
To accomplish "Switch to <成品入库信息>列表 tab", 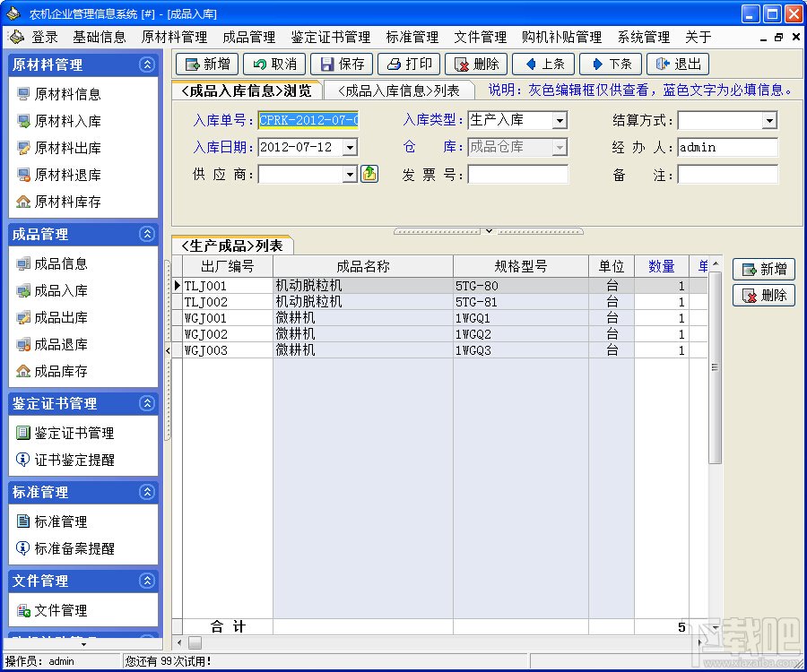I will tap(399, 90).
